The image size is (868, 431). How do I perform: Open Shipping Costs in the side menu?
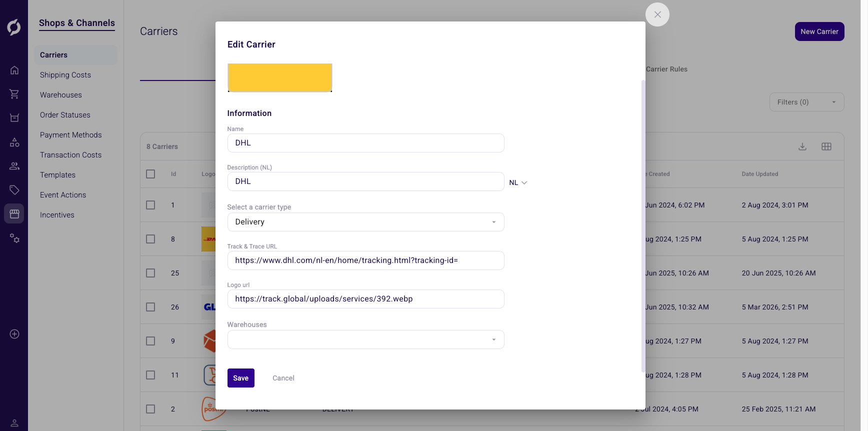[65, 75]
